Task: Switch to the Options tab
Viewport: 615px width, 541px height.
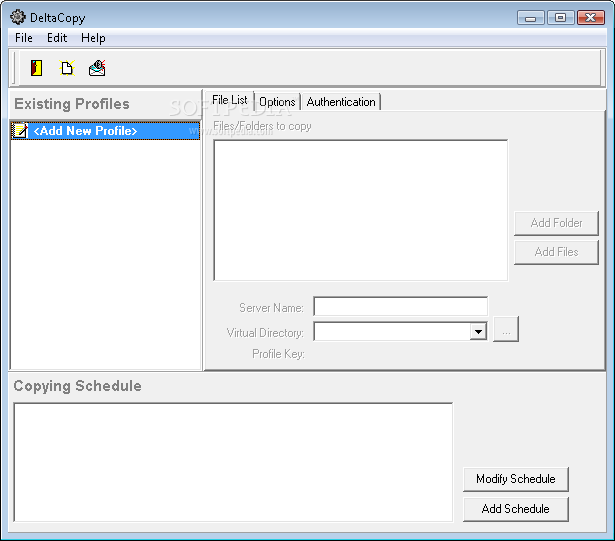Action: click(277, 102)
